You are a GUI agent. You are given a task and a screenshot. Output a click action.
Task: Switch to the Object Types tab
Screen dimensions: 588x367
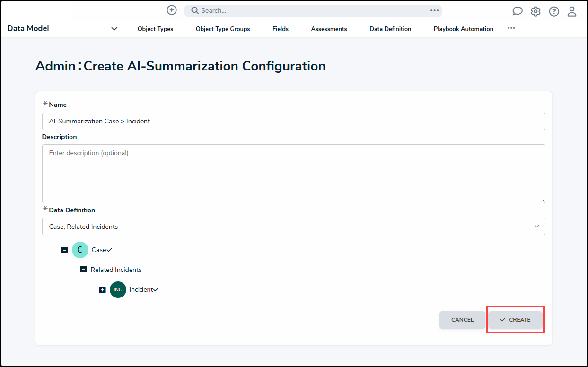155,29
